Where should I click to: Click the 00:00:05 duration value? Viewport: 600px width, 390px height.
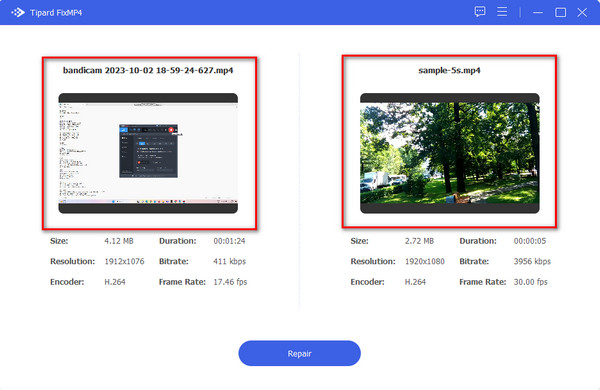point(530,241)
